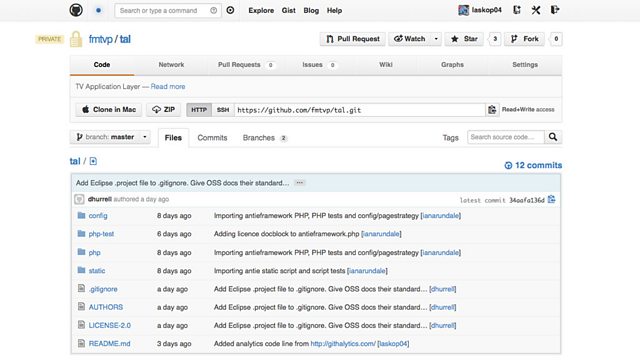Viewport: 640px width, 360px height.
Task: Click Read more description link
Action: point(168,87)
